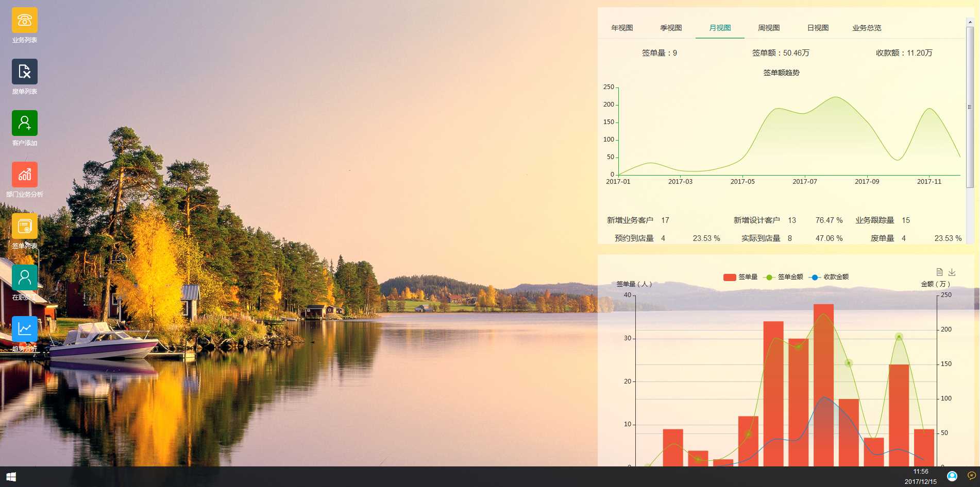Open the 在职员工 staff icon
980x487 pixels.
coord(24,277)
